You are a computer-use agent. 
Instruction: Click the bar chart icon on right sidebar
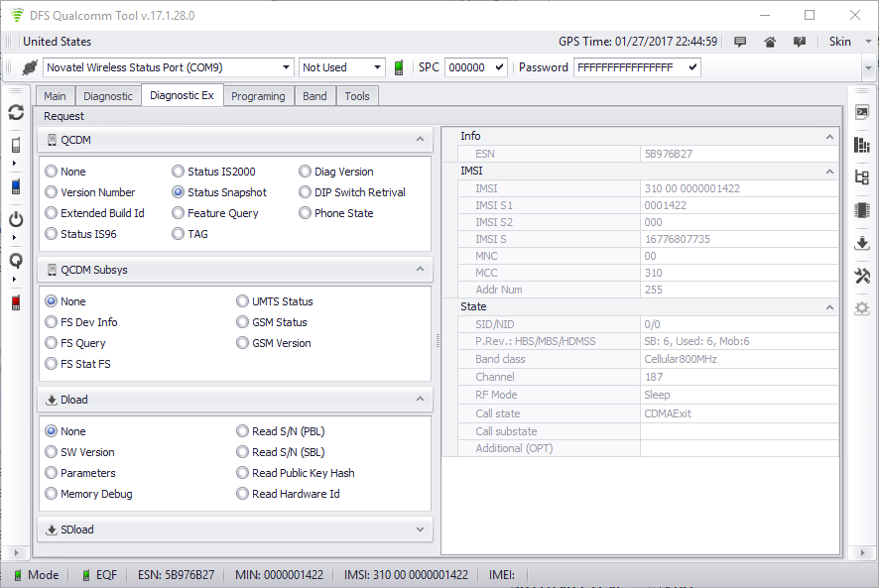(x=861, y=145)
